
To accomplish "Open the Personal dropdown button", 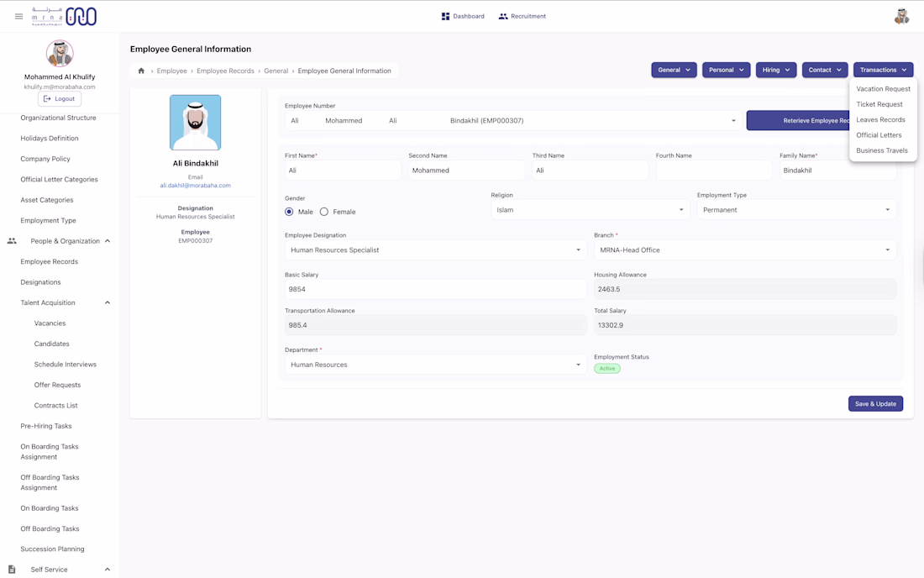I will [x=726, y=70].
